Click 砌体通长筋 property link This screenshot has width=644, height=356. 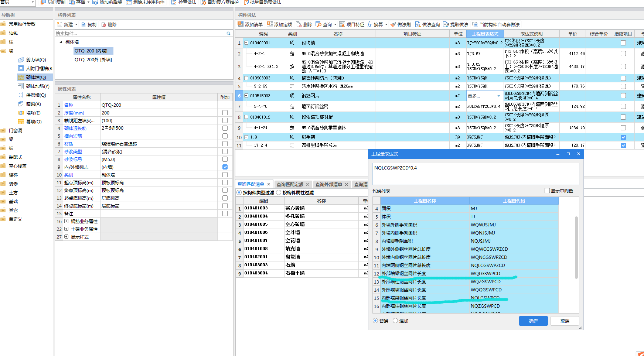pyautogui.click(x=75, y=128)
